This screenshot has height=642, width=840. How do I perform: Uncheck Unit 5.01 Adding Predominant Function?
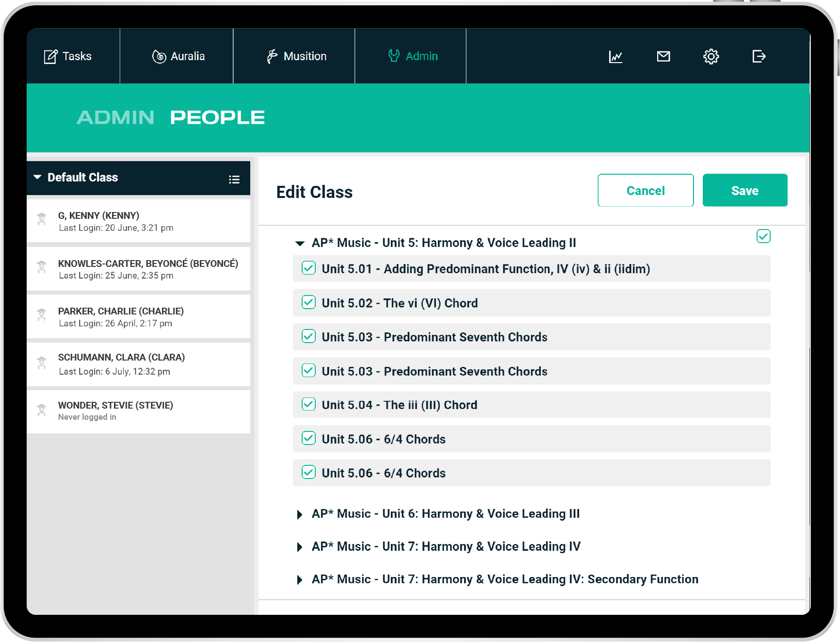pos(309,268)
